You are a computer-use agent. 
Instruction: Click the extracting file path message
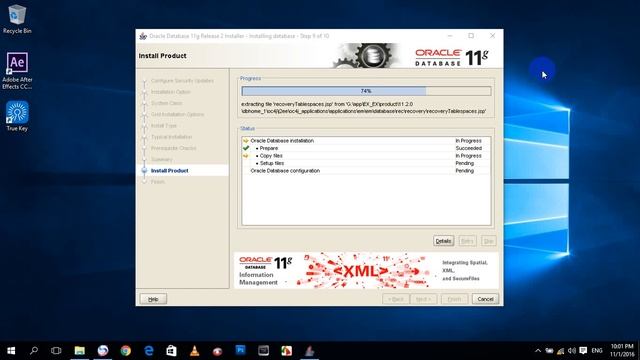click(x=363, y=108)
